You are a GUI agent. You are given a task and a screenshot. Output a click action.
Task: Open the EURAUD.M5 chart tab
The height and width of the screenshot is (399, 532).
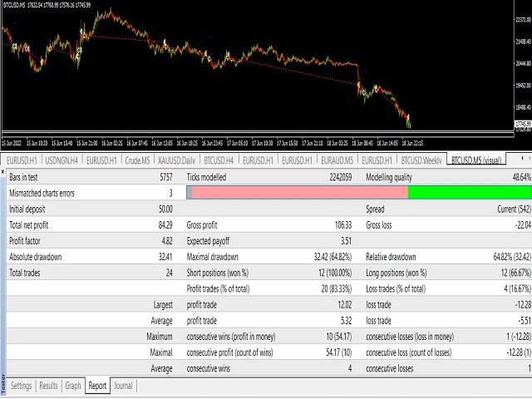coord(337,160)
